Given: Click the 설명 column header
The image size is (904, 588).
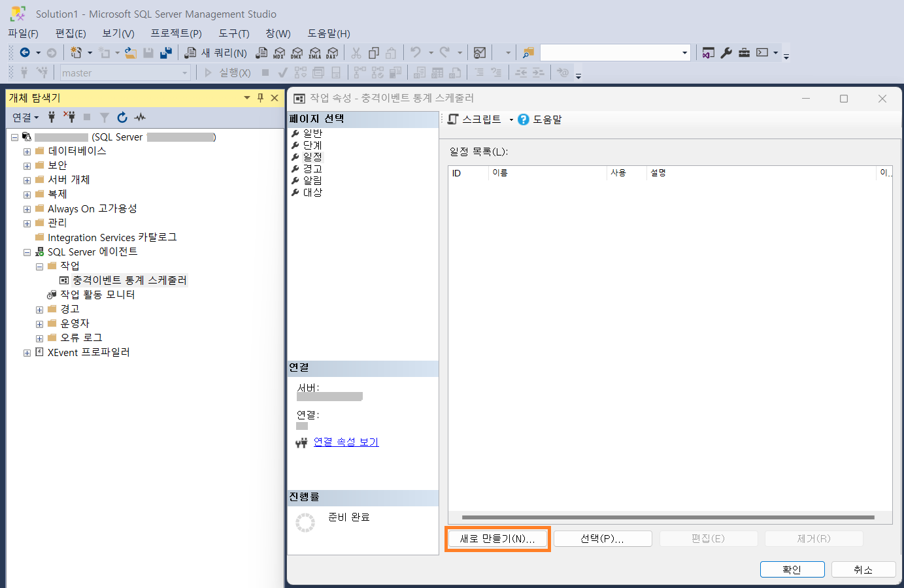Looking at the screenshot, I should (762, 173).
